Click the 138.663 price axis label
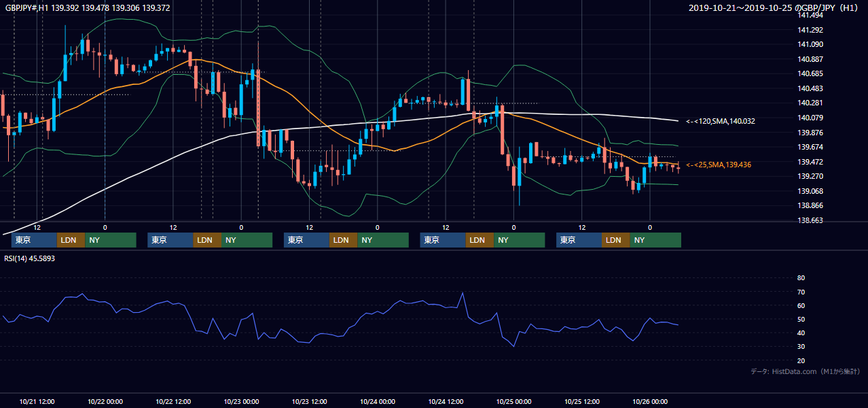868x408 pixels. pyautogui.click(x=810, y=220)
